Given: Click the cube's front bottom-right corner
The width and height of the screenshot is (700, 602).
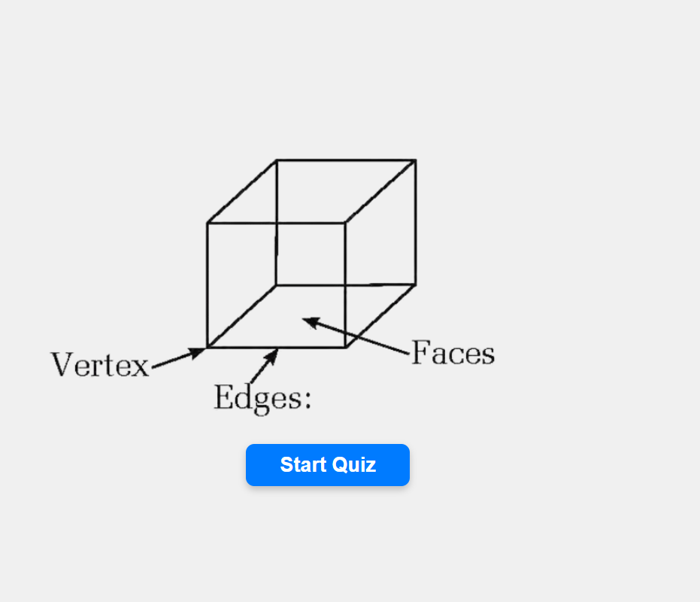Looking at the screenshot, I should click(346, 348).
